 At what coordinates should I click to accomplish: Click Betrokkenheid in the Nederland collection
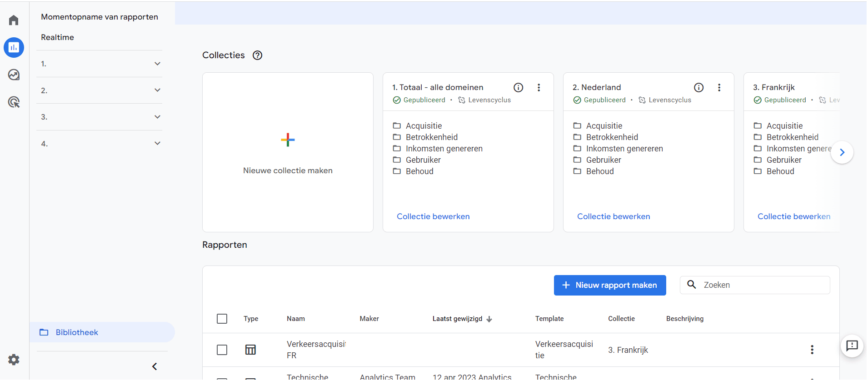pyautogui.click(x=612, y=137)
